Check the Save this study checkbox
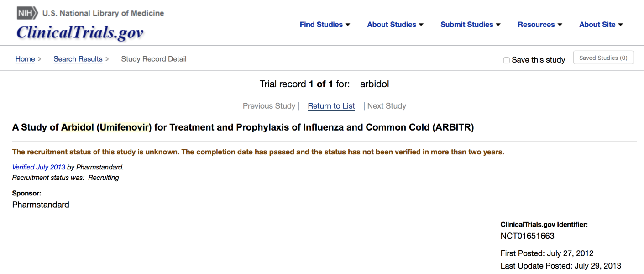The height and width of the screenshot is (274, 644). click(506, 60)
